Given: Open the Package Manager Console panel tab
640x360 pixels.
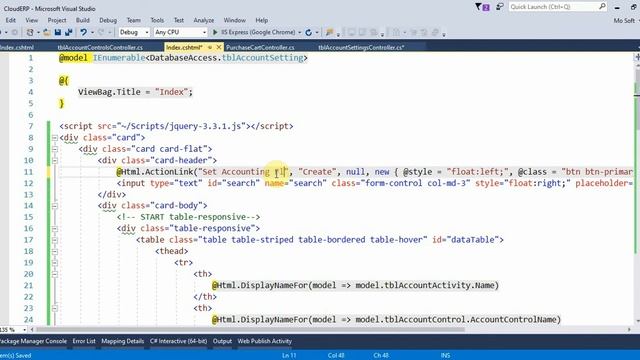Looking at the screenshot, I should 33,341.
